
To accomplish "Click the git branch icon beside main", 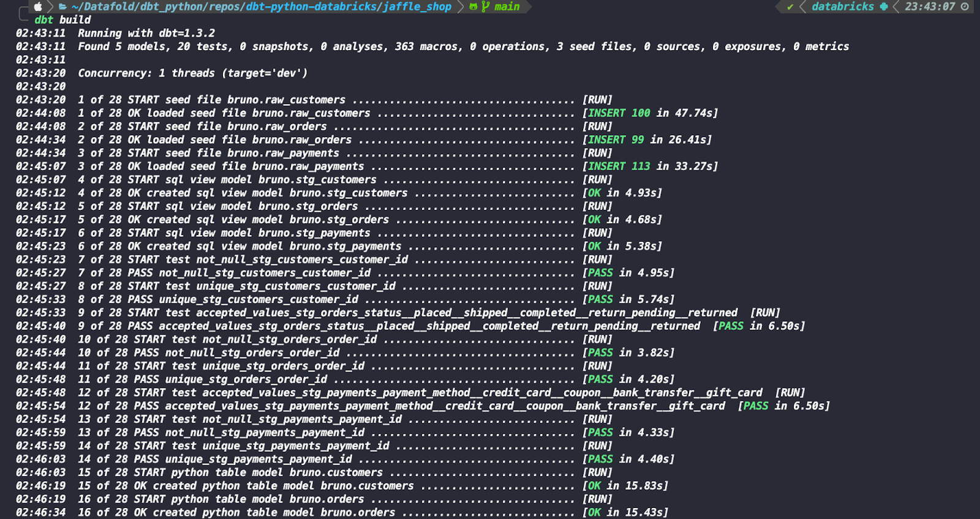I will [486, 7].
